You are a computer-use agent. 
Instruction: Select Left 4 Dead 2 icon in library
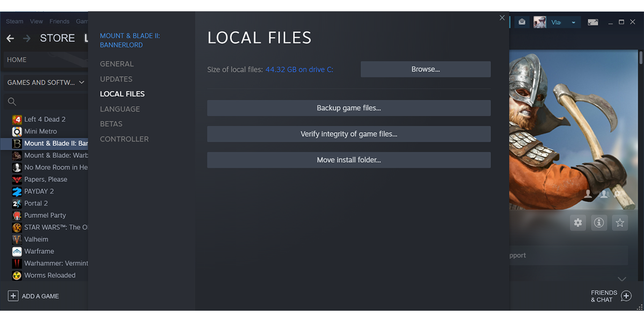[x=17, y=119]
